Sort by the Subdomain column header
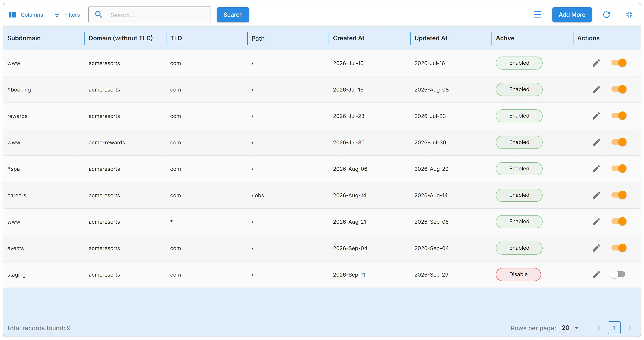Image resolution: width=644 pixels, height=340 pixels. 24,38
